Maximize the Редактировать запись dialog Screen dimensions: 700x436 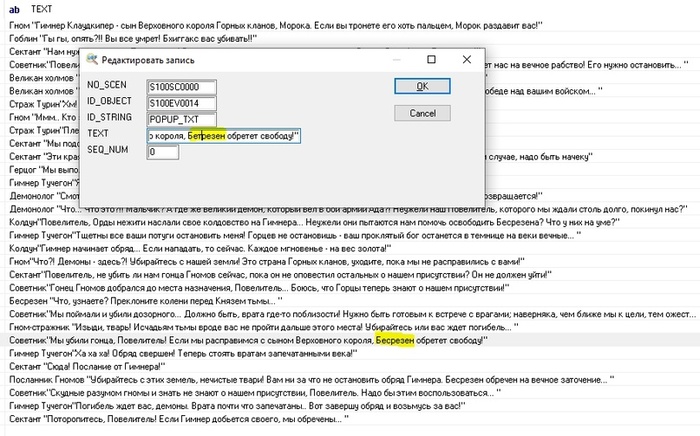431,59
